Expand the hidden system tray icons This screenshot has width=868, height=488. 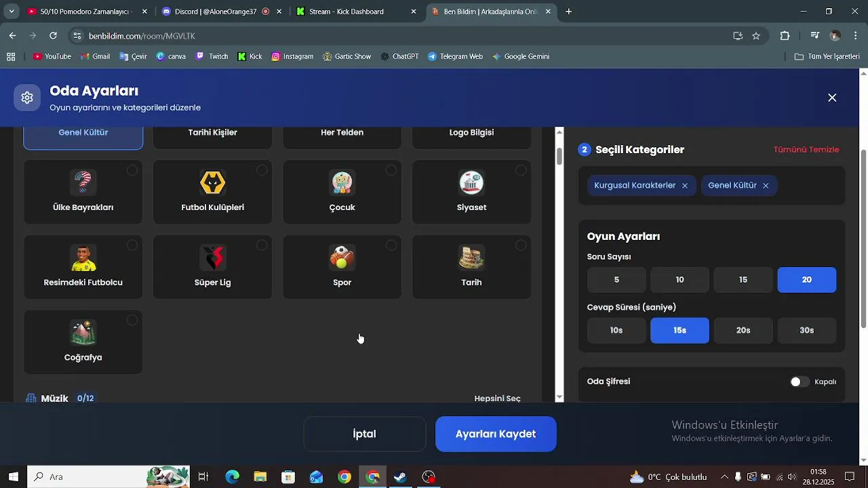point(724,477)
